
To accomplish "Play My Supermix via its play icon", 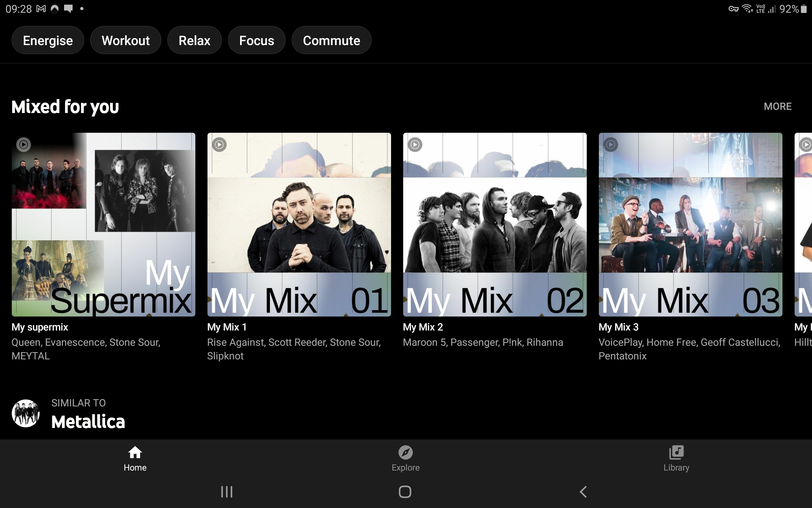I will 23,145.
